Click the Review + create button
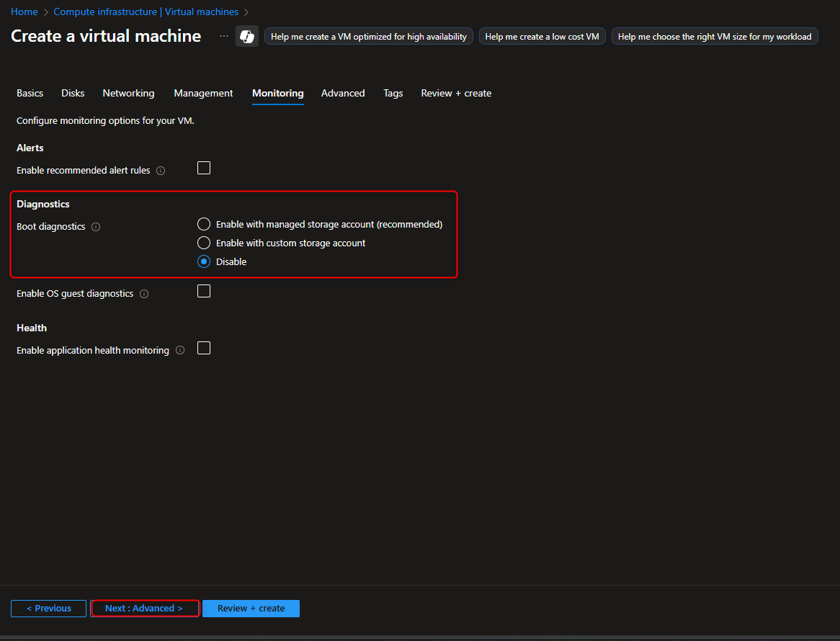The width and height of the screenshot is (840, 641). (251, 608)
